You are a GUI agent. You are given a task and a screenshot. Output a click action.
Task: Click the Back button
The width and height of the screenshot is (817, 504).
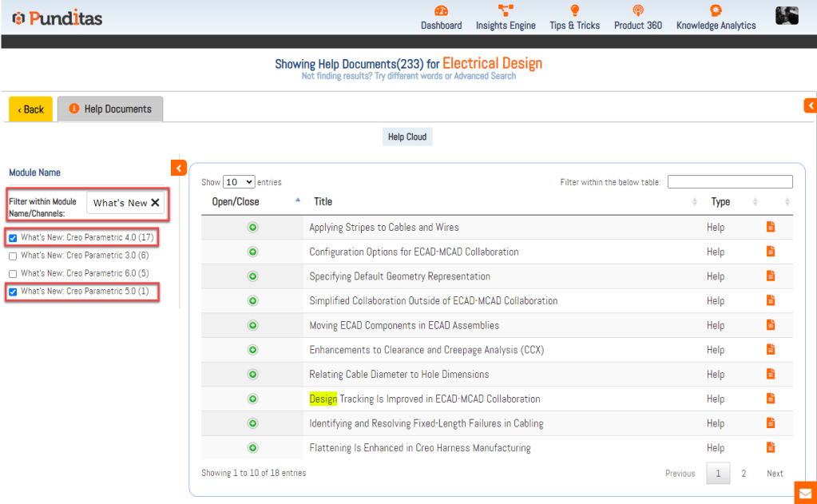pos(31,109)
